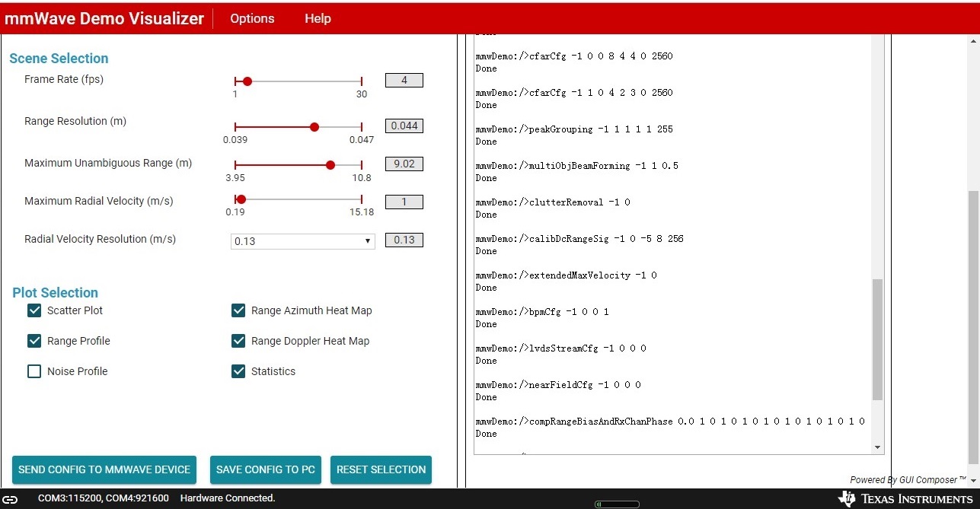
Task: Toggle the Range Profile checkbox
Action: pyautogui.click(x=34, y=341)
